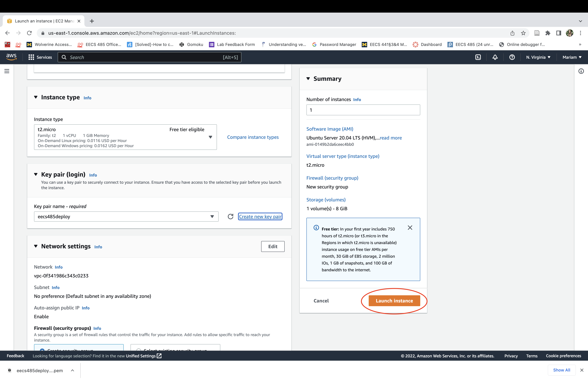Image resolution: width=588 pixels, height=380 pixels.
Task: Open the notifications bell icon
Action: (x=495, y=57)
